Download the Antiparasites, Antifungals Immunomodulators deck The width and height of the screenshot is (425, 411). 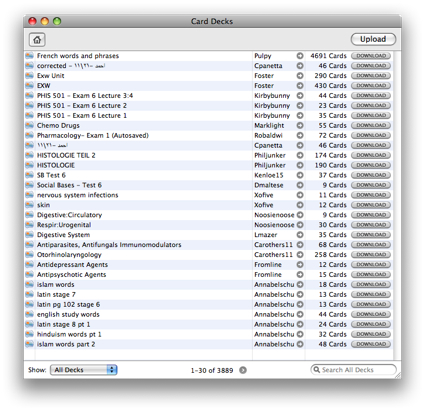371,245
